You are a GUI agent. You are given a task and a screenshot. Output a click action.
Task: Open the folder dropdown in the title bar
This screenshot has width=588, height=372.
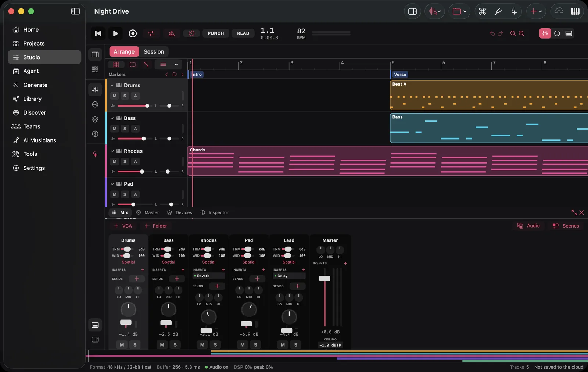tap(459, 11)
